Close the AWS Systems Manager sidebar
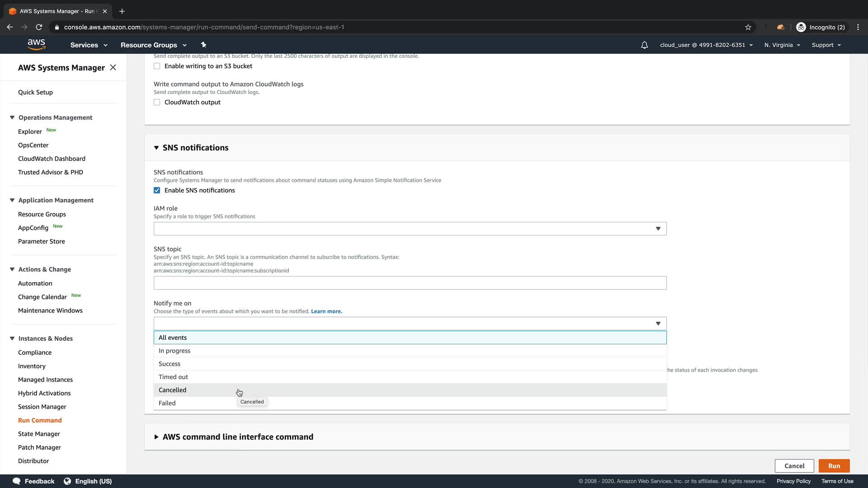The width and height of the screenshot is (868, 488). (113, 67)
